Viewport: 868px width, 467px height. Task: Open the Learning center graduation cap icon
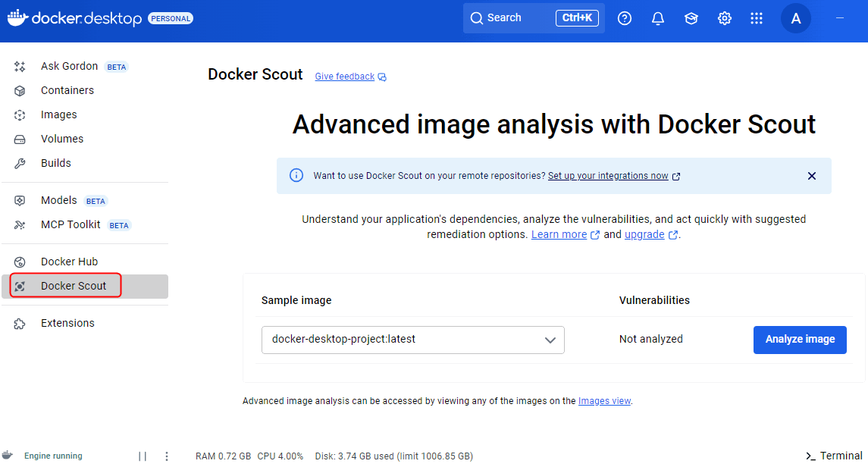691,18
